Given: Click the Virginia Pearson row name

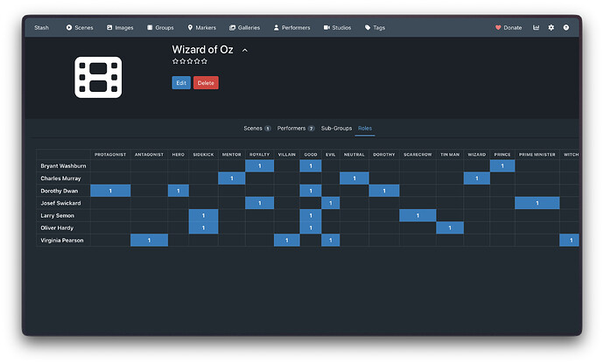Looking at the screenshot, I should pos(61,241).
